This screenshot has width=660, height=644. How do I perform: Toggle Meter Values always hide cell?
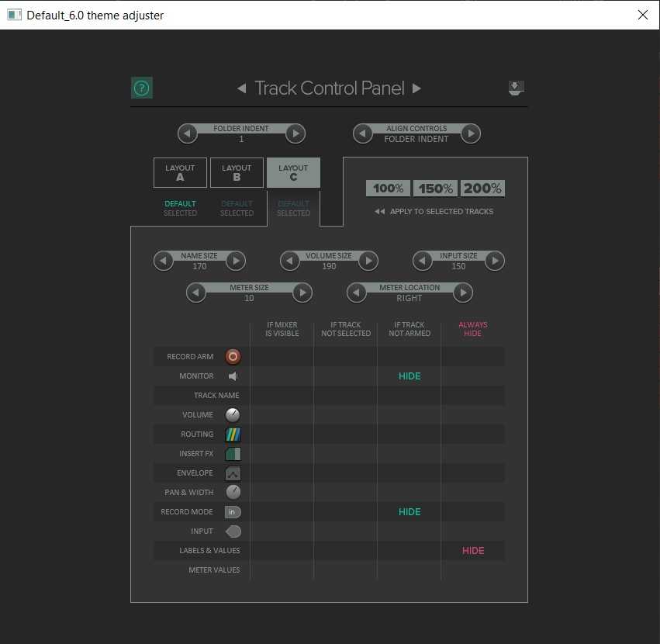point(473,570)
